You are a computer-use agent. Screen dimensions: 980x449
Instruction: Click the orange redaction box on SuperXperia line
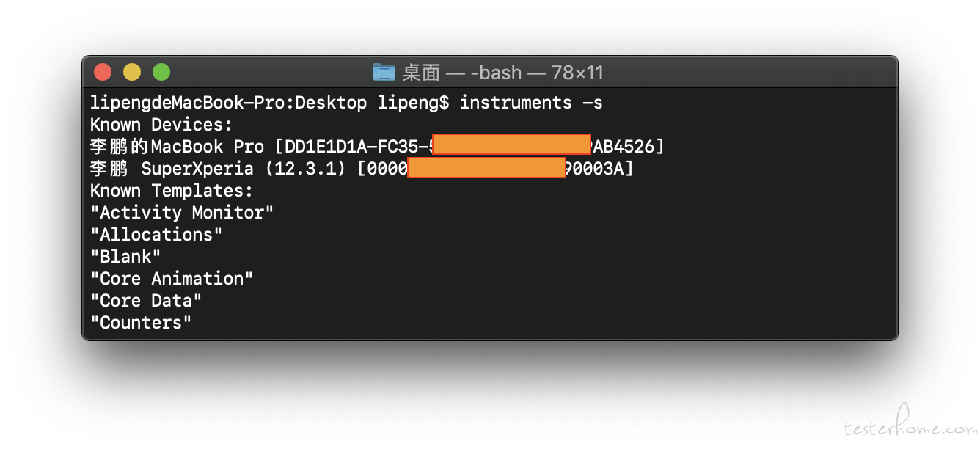[x=486, y=168]
